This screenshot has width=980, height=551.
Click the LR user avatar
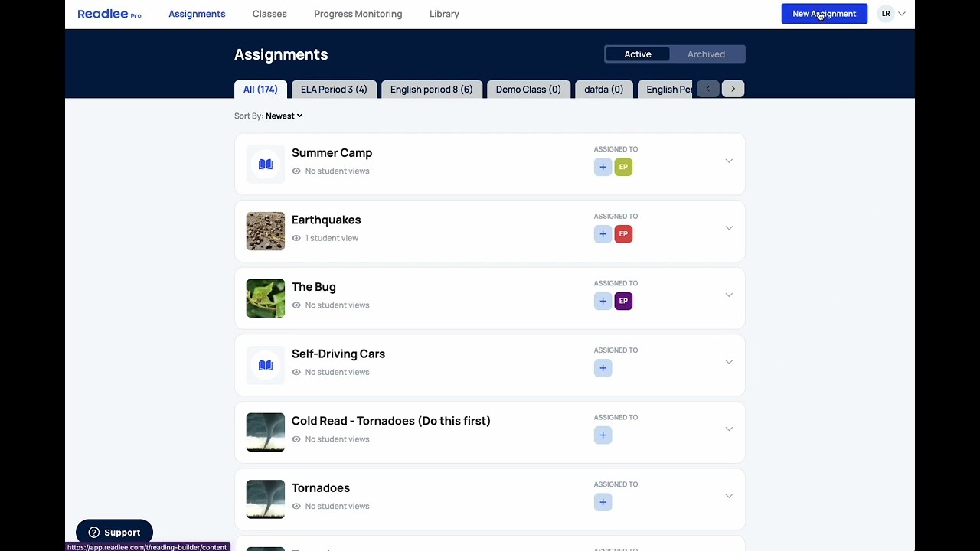click(x=886, y=14)
